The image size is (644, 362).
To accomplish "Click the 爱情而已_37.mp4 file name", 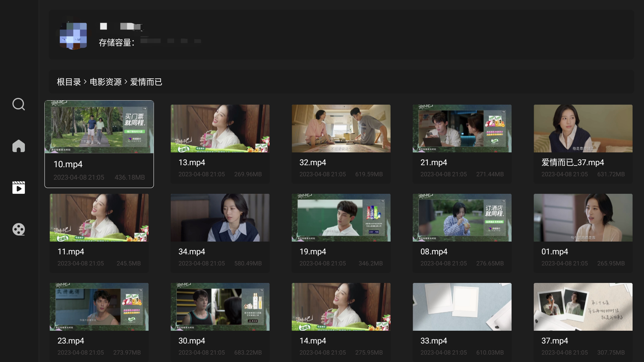I will point(573,162).
